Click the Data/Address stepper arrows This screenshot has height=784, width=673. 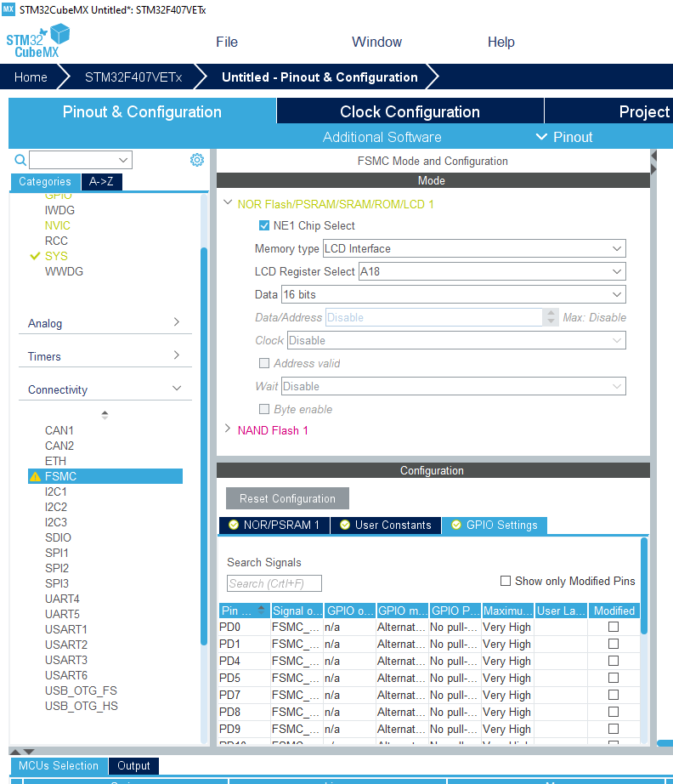[x=551, y=317]
